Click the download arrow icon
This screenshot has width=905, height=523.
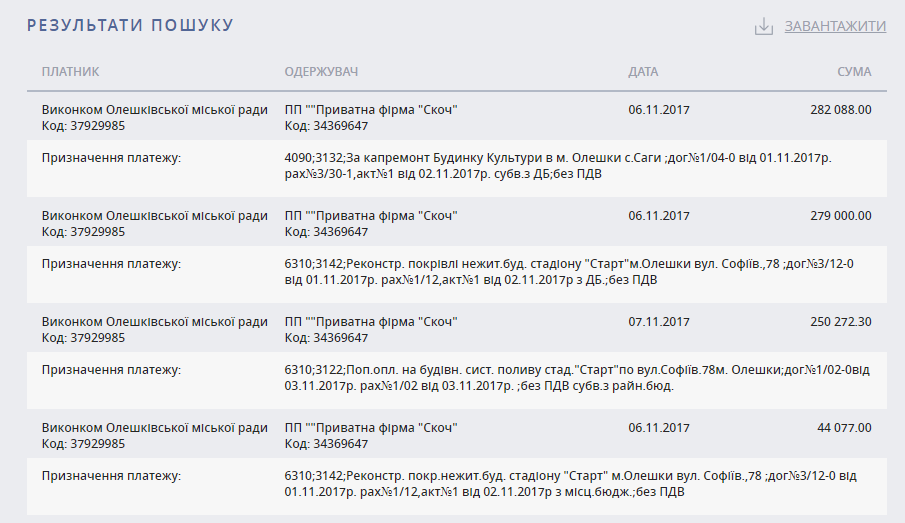coord(764,26)
